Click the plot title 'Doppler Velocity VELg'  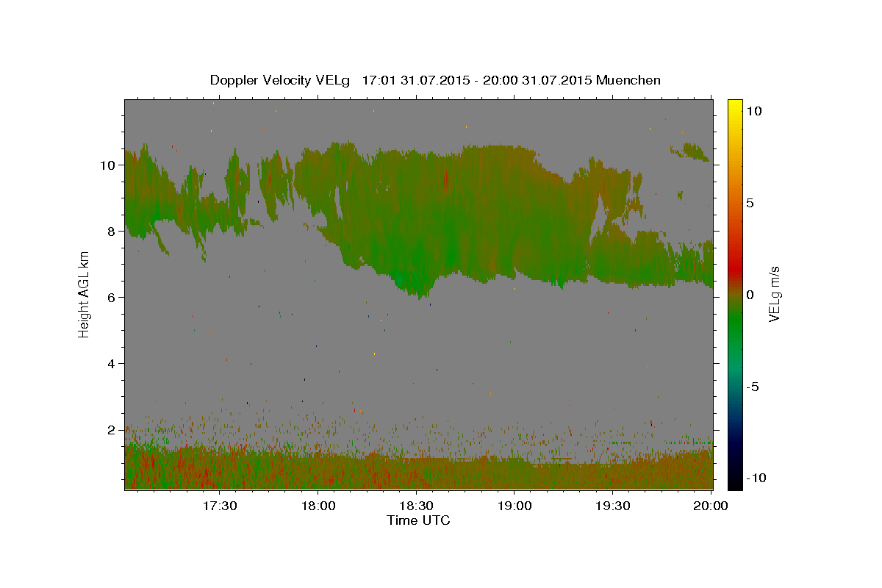[x=282, y=80]
